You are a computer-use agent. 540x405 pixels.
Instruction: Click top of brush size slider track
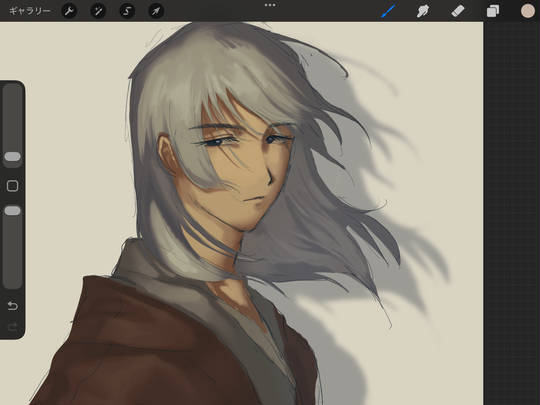point(12,90)
